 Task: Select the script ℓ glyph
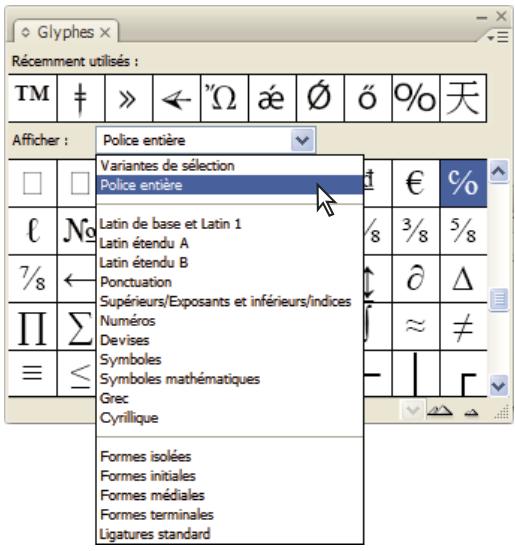tap(32, 231)
